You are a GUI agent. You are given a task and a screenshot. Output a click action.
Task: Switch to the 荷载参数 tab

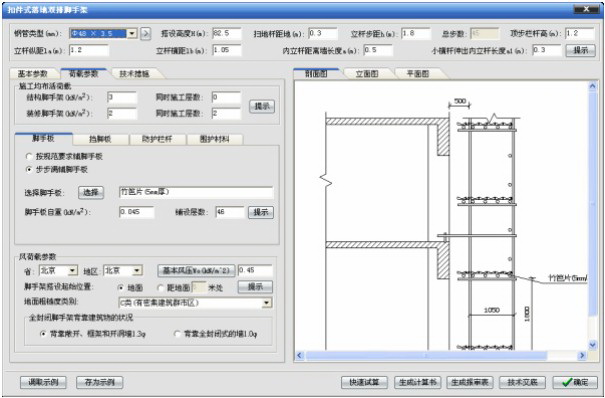pos(83,73)
